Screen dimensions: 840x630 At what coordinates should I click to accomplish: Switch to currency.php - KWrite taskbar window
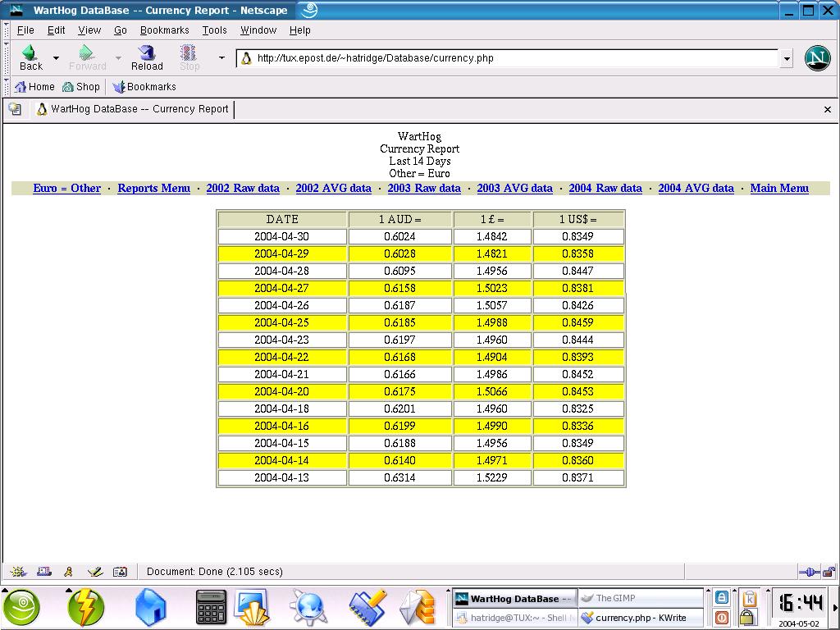(640, 618)
